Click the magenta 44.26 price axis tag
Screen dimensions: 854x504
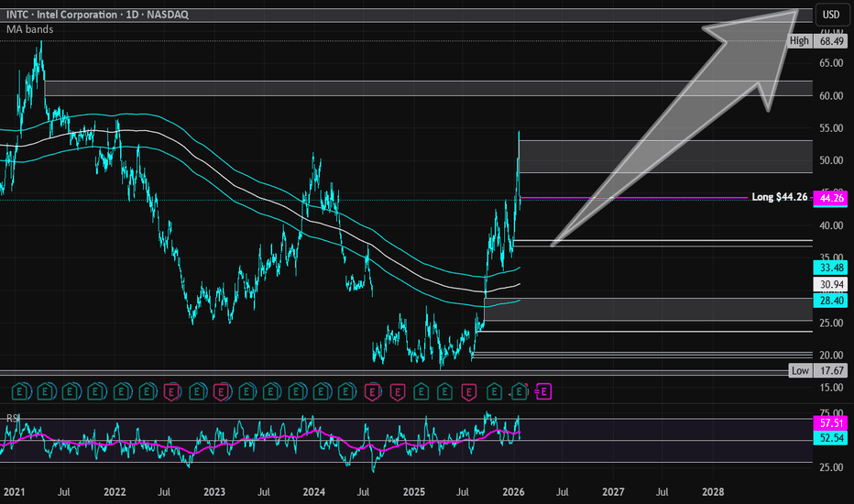831,197
